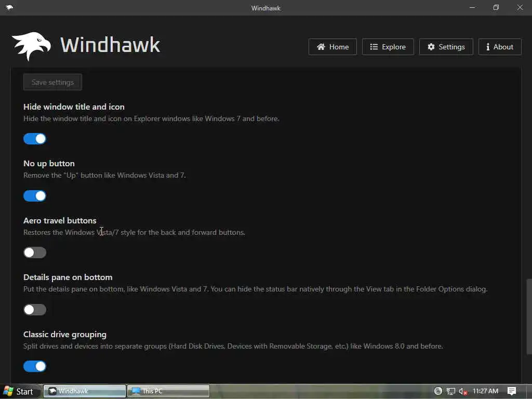Viewport: 532px width, 399px height.
Task: Open Windhawk Settings
Action: (x=446, y=47)
